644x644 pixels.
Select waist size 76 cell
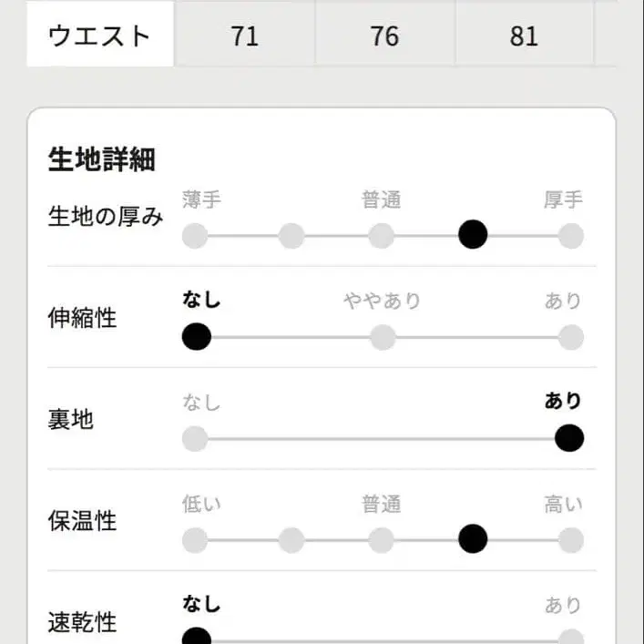point(384,36)
